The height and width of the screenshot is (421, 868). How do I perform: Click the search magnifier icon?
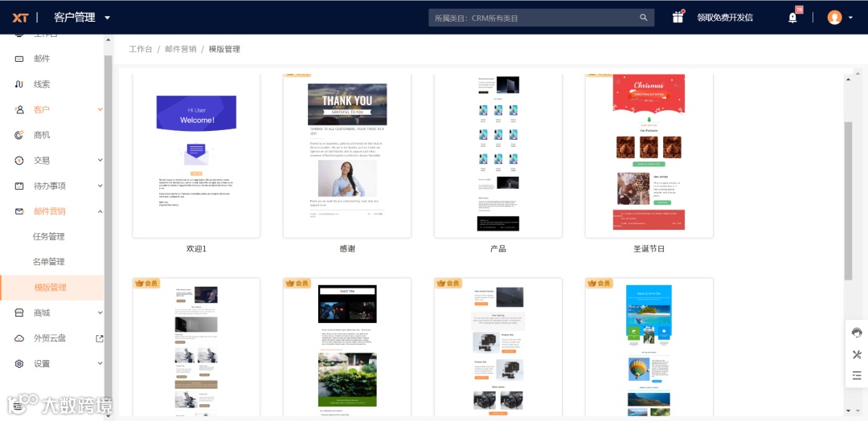click(x=643, y=18)
